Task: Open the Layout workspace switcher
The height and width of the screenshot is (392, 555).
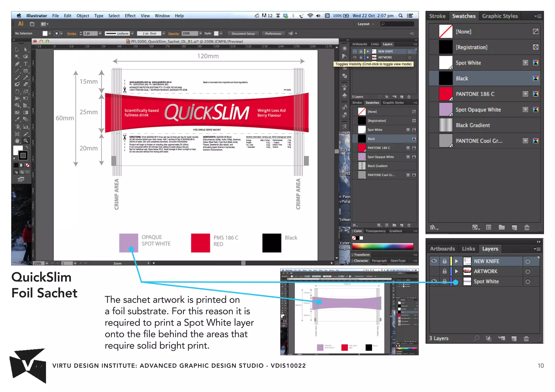Action: (366, 24)
